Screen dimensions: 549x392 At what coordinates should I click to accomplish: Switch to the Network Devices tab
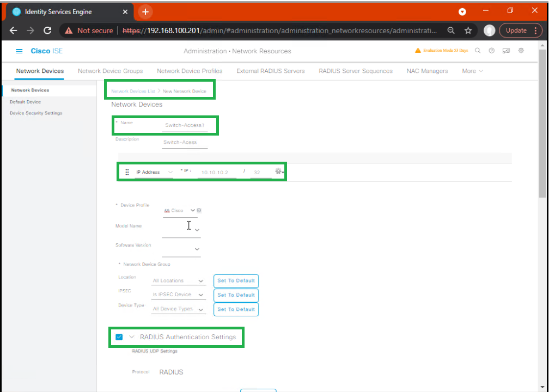(40, 71)
